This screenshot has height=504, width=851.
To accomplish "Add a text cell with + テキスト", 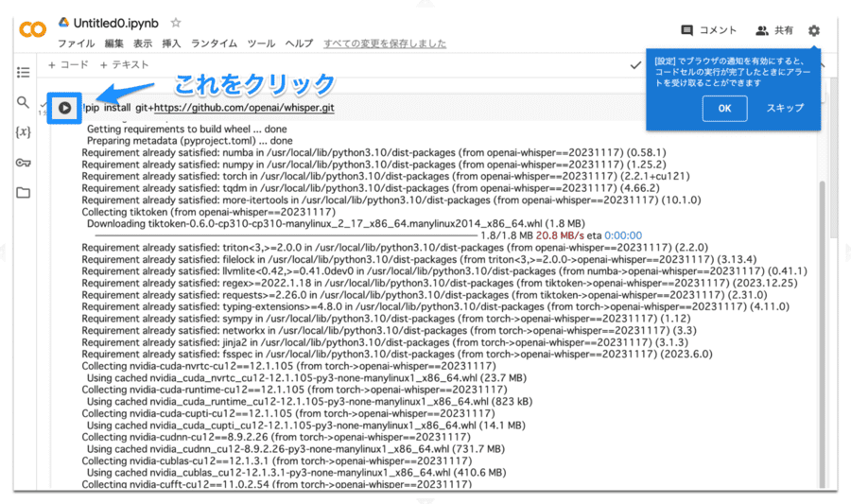I will click(x=124, y=64).
